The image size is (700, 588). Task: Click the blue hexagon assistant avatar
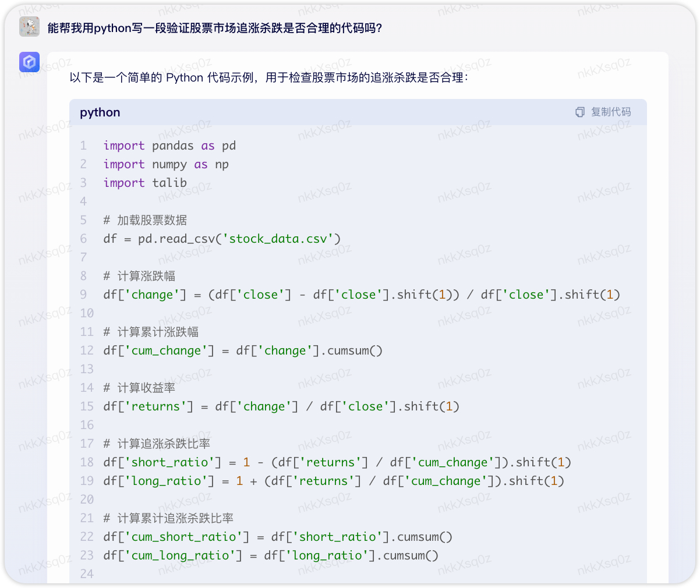pos(29,62)
